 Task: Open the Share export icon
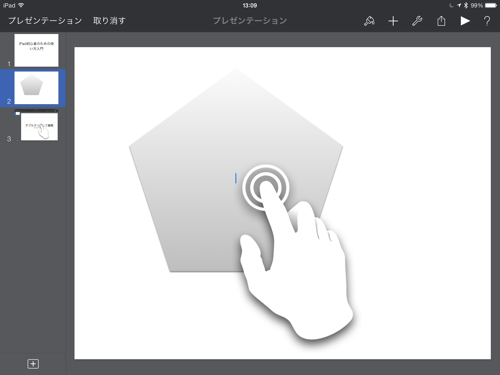click(x=441, y=21)
